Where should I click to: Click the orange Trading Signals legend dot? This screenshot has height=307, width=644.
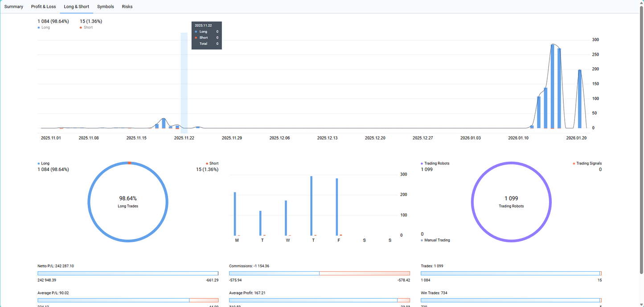(575, 163)
